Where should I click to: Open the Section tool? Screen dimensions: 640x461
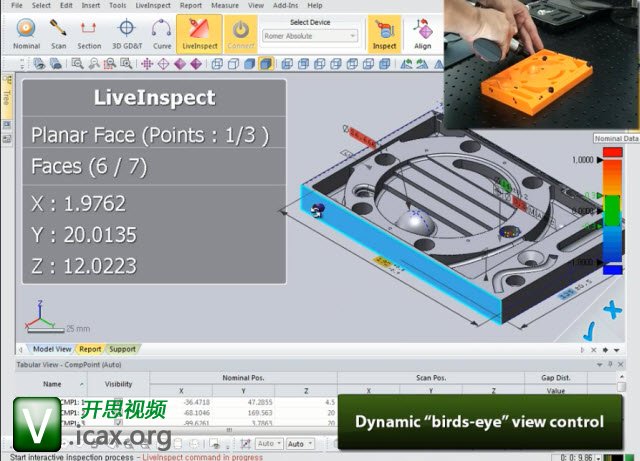[x=89, y=34]
